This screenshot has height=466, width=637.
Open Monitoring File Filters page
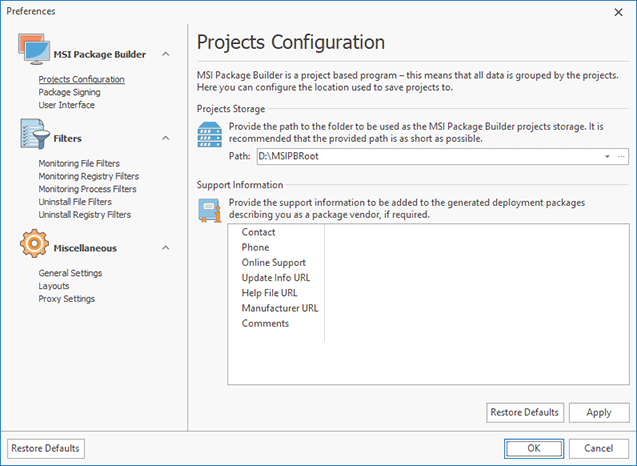tap(79, 163)
